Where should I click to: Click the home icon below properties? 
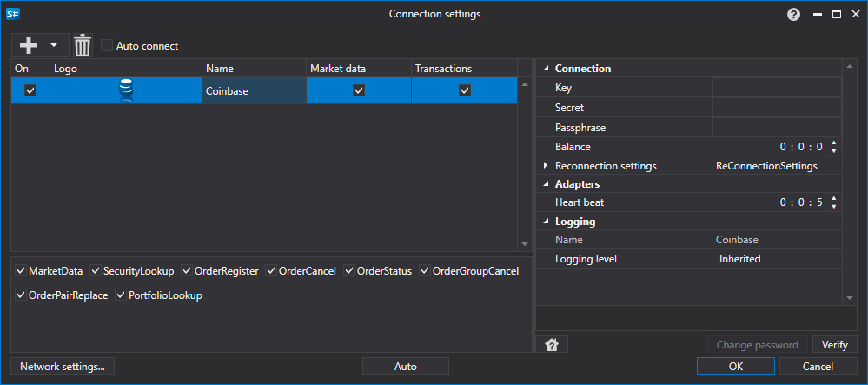point(552,344)
